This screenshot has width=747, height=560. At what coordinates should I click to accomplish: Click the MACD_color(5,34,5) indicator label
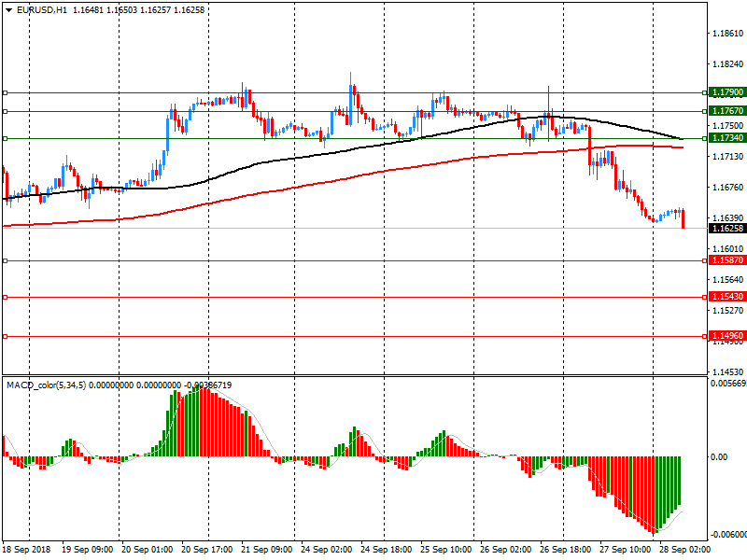(x=46, y=385)
